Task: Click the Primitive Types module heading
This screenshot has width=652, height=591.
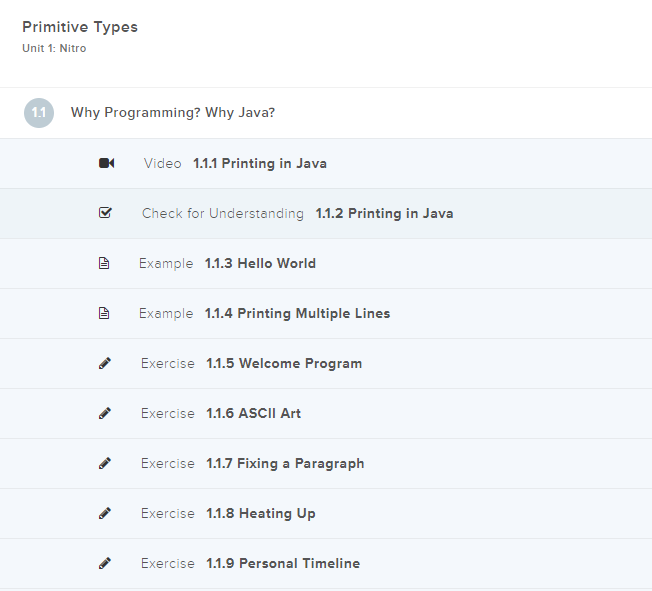Action: pyautogui.click(x=80, y=27)
